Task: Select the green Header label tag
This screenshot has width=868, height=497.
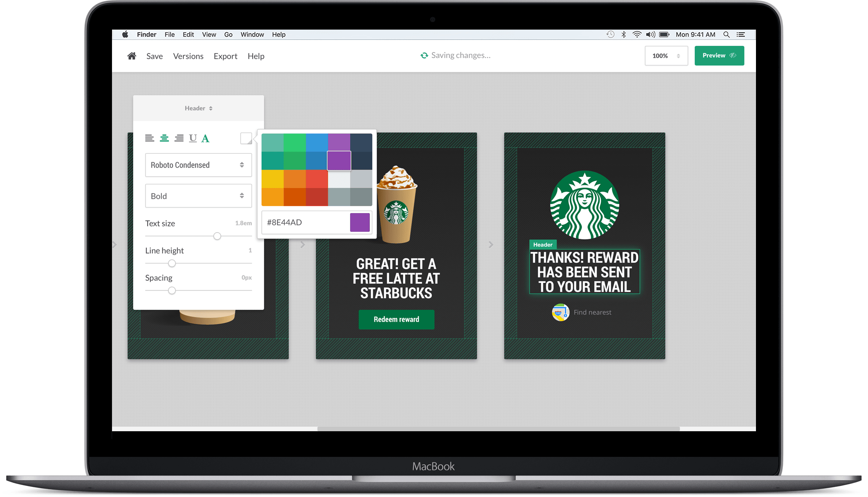Action: click(x=543, y=245)
